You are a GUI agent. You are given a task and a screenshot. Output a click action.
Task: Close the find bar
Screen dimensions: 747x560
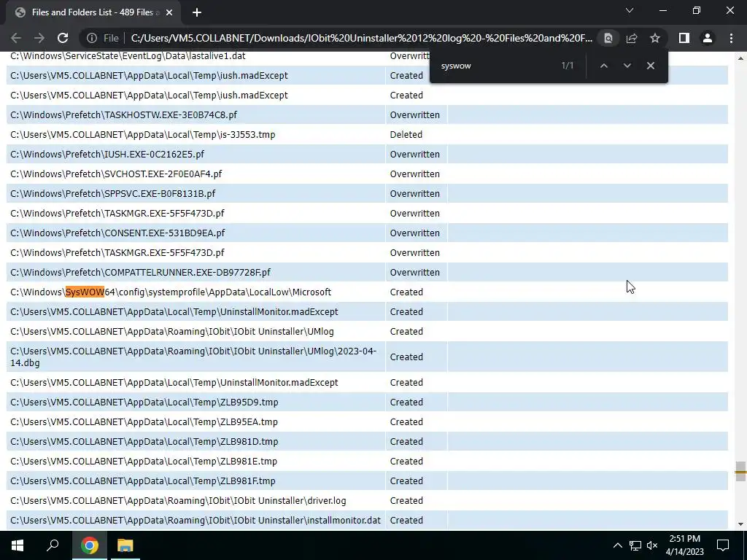(650, 66)
